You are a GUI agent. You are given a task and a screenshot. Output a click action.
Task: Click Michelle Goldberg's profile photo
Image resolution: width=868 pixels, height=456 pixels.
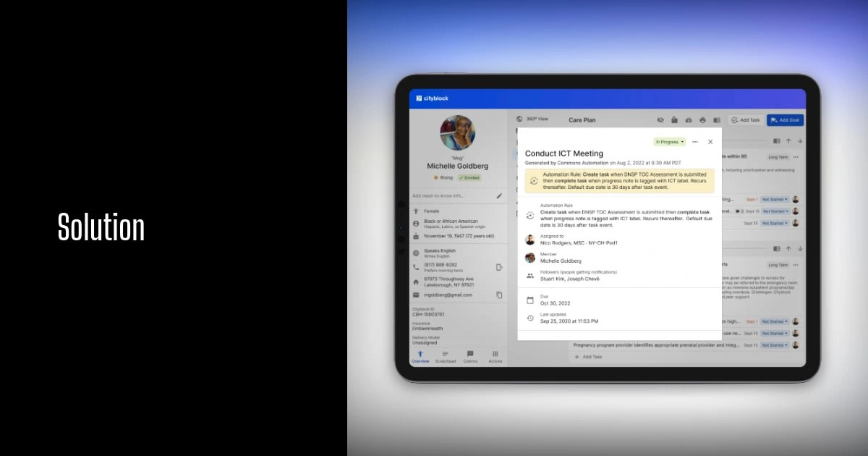click(457, 133)
